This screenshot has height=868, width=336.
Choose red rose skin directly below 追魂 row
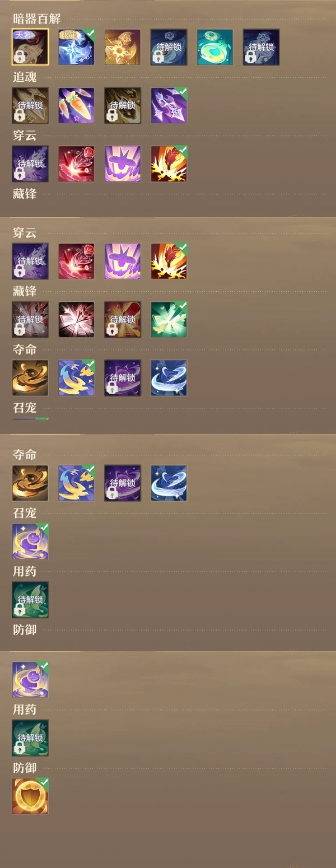click(x=76, y=164)
